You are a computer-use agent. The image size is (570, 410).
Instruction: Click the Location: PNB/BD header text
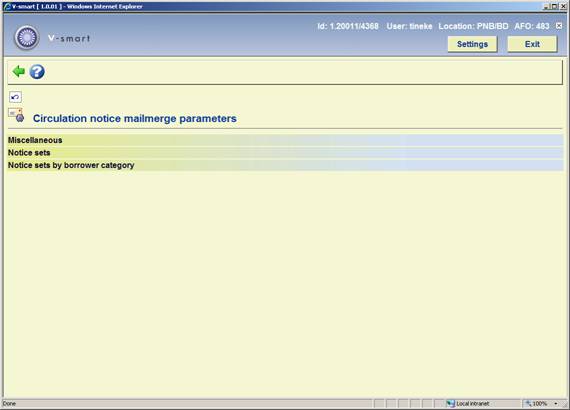(473, 26)
